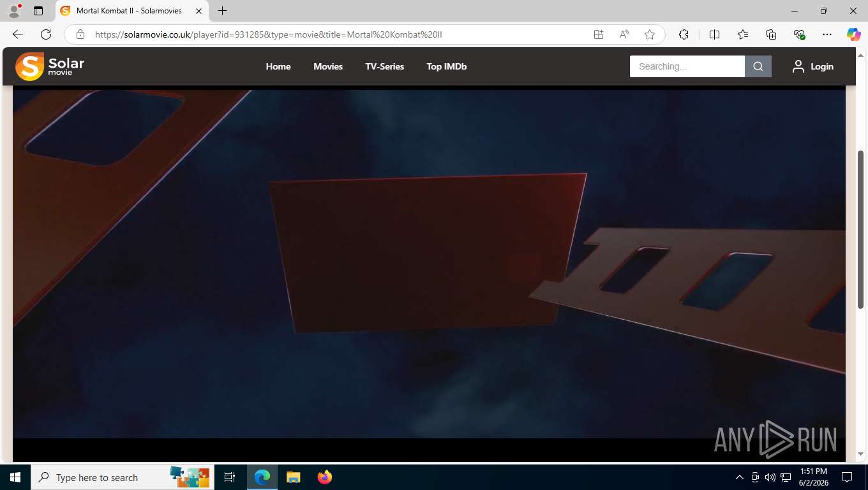Screen dimensions: 868x490
Task: Open volume control in system tray
Action: [770, 477]
